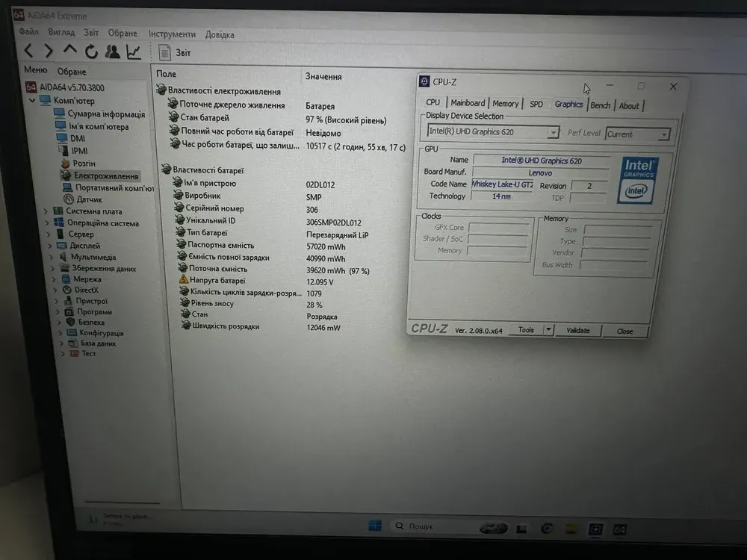
Task: Click the Windows Start button on taskbar
Action: click(x=374, y=526)
